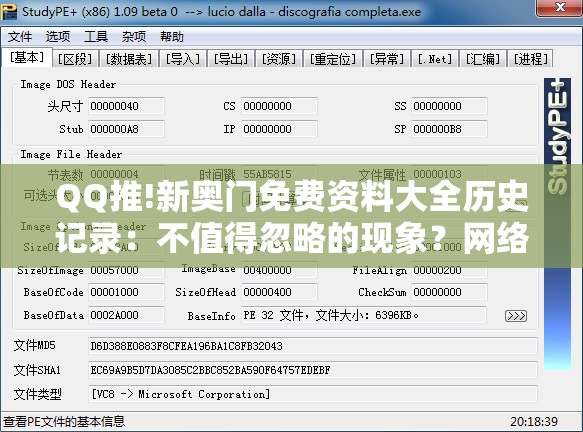Viewport: 583px width, 432px height.
Task: Select the IP value field
Action: coord(280,129)
